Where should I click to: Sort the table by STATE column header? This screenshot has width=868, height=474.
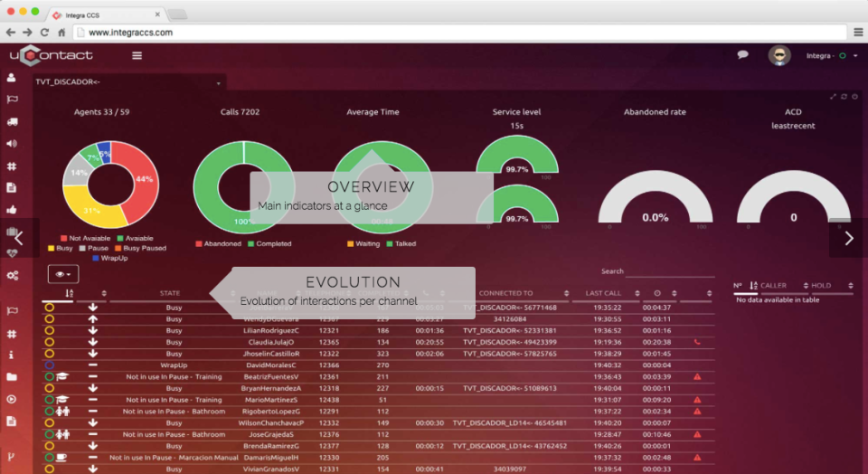click(x=170, y=293)
